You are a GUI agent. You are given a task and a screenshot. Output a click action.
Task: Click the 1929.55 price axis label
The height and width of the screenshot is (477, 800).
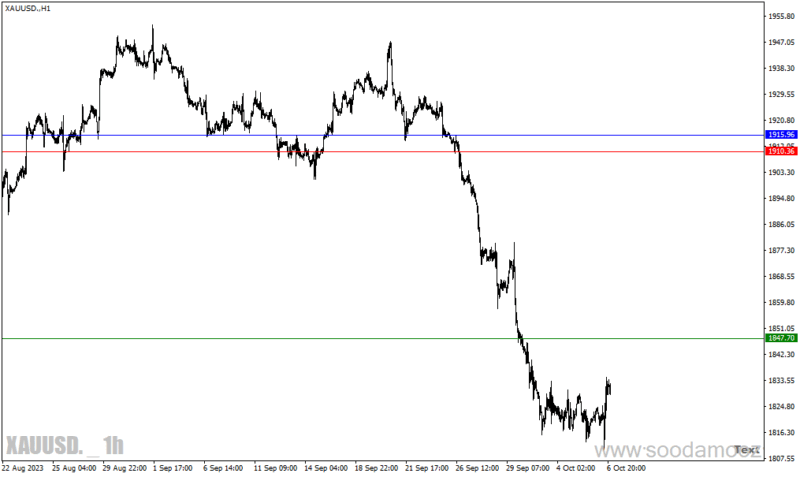click(782, 94)
